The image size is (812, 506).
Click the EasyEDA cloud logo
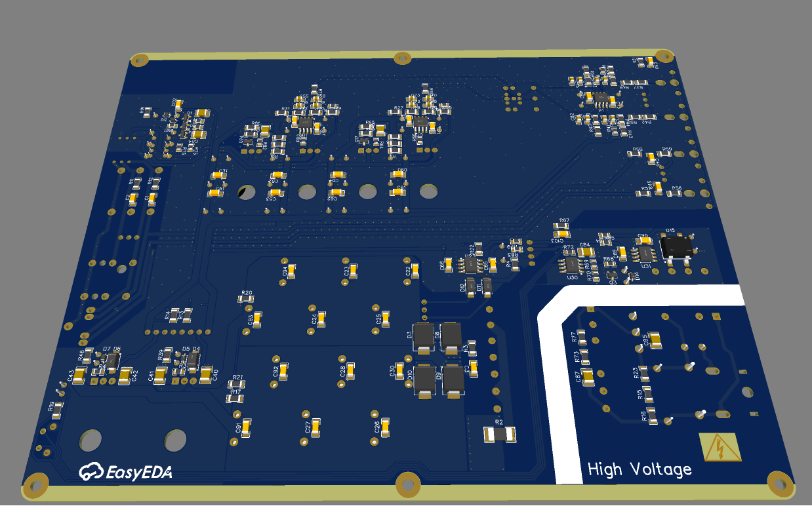click(89, 471)
